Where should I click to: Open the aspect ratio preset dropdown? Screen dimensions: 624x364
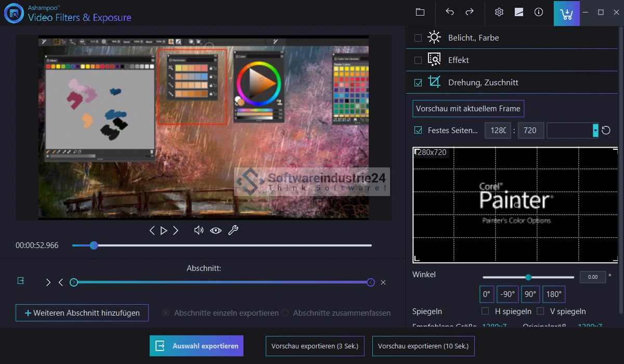[x=595, y=131]
